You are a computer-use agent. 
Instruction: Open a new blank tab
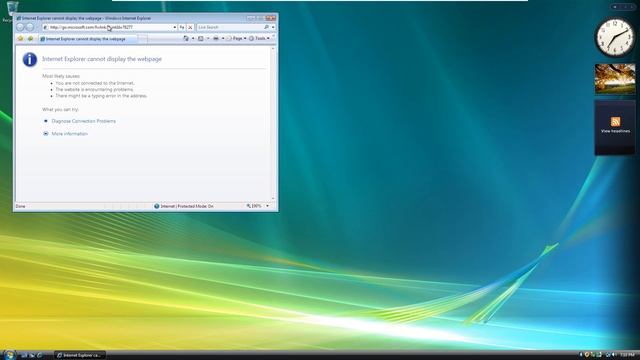(142, 39)
